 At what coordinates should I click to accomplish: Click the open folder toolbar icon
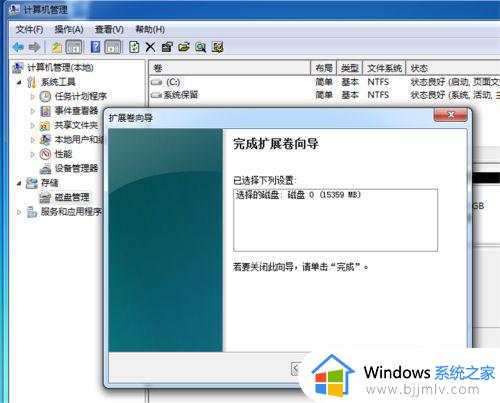(x=184, y=47)
